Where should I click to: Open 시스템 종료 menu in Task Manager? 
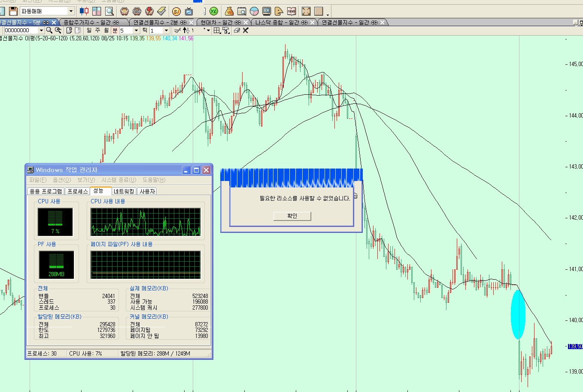coord(118,180)
